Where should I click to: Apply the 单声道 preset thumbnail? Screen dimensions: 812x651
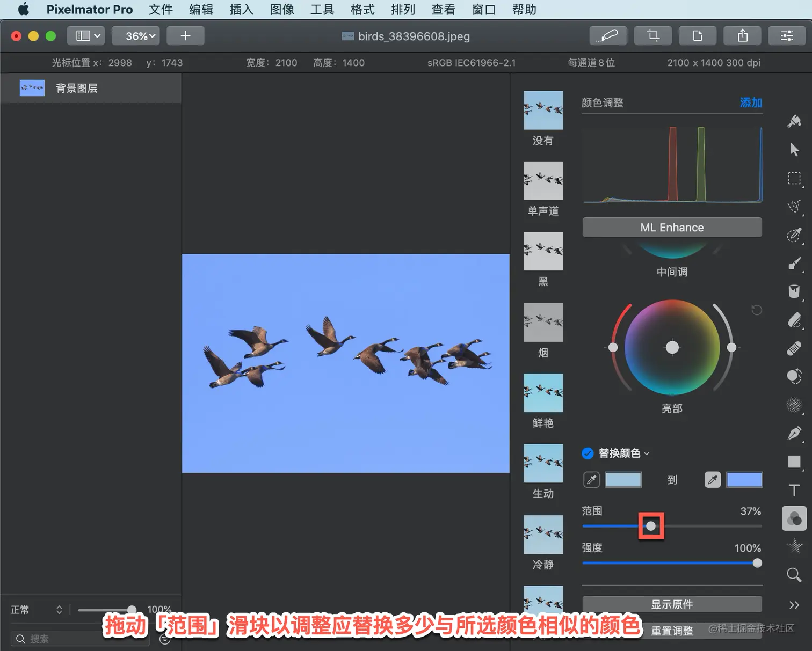pos(543,181)
